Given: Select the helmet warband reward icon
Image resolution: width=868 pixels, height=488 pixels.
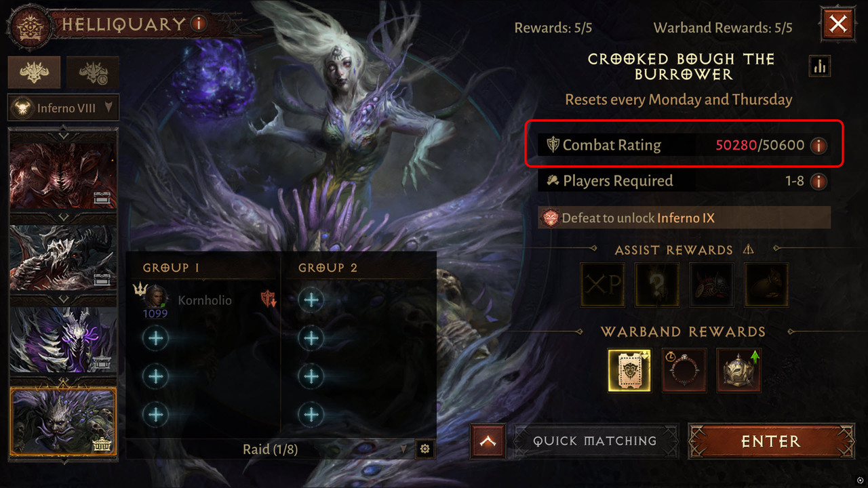Looking at the screenshot, I should click(739, 370).
